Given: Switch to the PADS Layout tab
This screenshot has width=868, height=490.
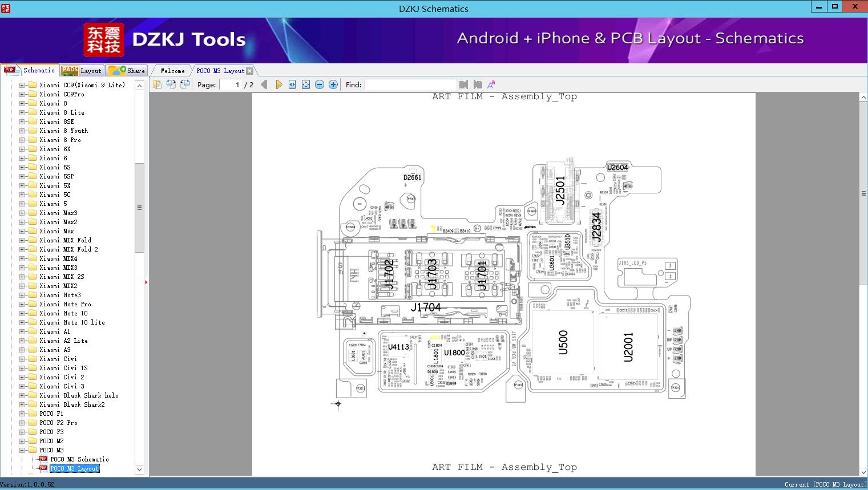Looking at the screenshot, I should (x=81, y=71).
